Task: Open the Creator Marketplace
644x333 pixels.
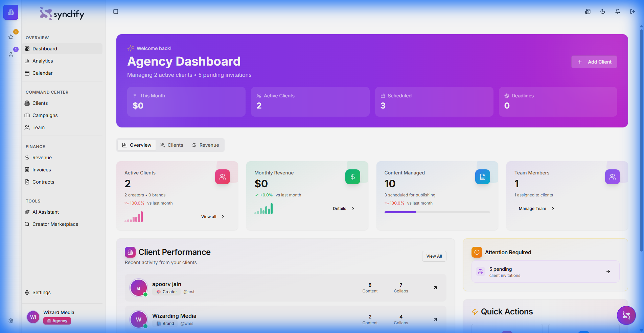Action: [55, 224]
